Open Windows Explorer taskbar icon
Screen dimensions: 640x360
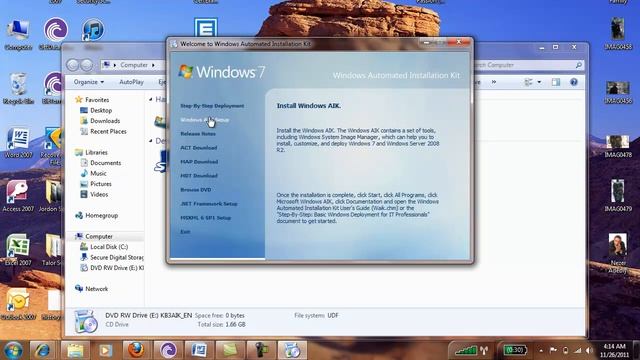pos(76,350)
